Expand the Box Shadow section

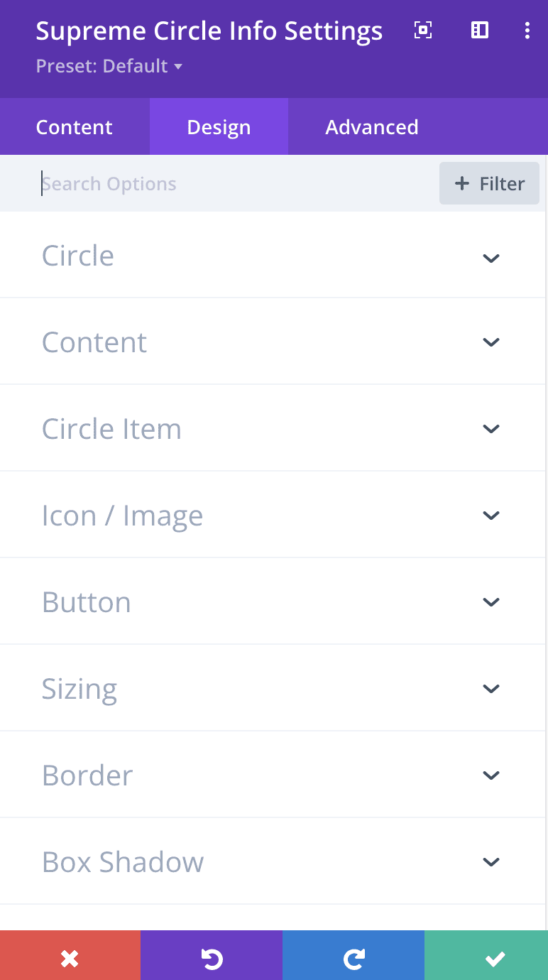[491, 861]
